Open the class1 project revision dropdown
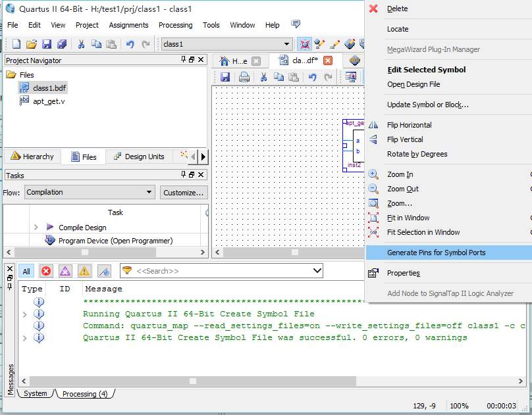532x415 pixels. coord(286,44)
